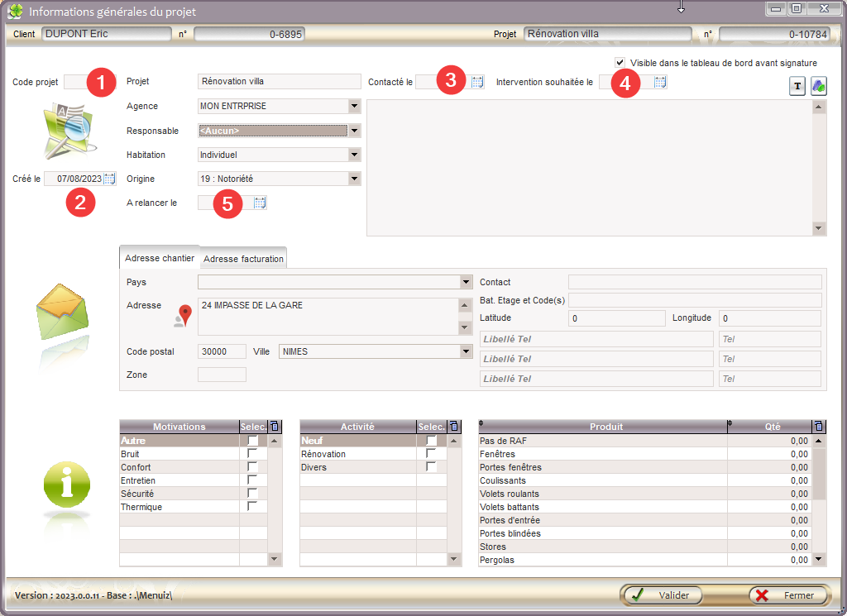Click the Longitude input field
This screenshot has width=847, height=616.
pyautogui.click(x=770, y=318)
